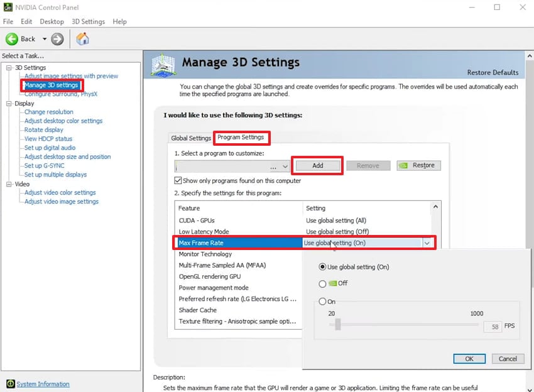Click Use global setting (Off) for Low Latency
Image resolution: width=534 pixels, height=392 pixels.
pyautogui.click(x=337, y=232)
